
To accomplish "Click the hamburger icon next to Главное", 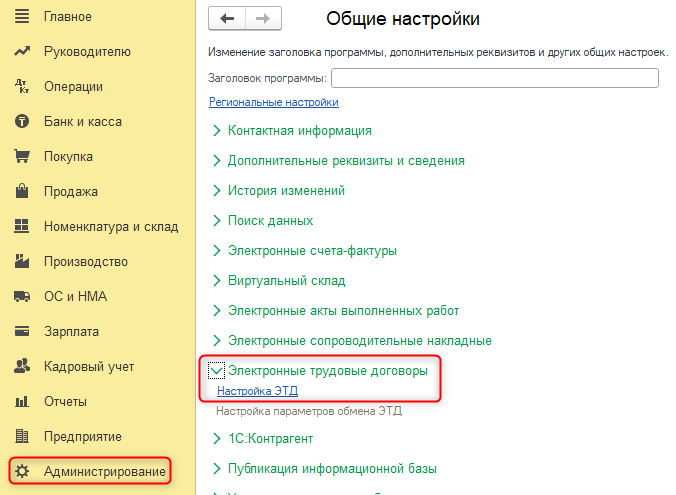I will tap(22, 17).
